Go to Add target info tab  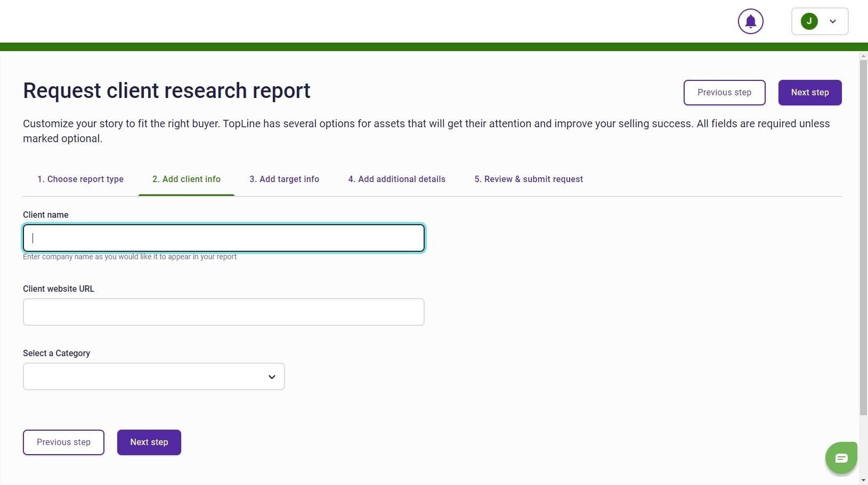tap(284, 179)
